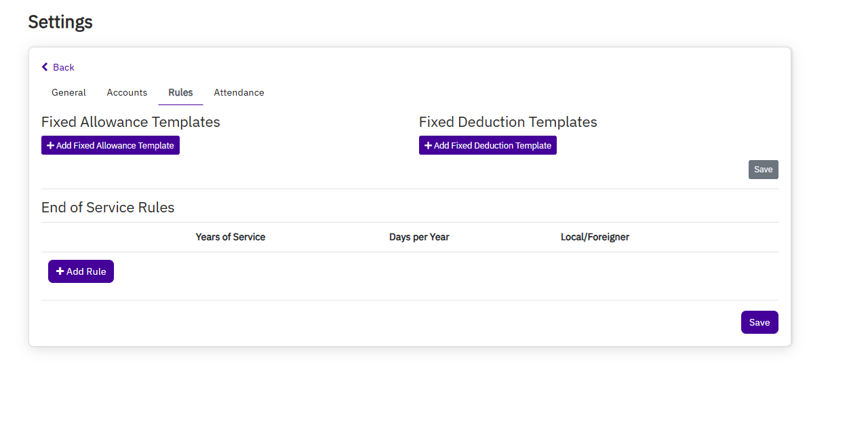Image resolution: width=868 pixels, height=424 pixels.
Task: Go back using the Back link text
Action: [x=64, y=67]
